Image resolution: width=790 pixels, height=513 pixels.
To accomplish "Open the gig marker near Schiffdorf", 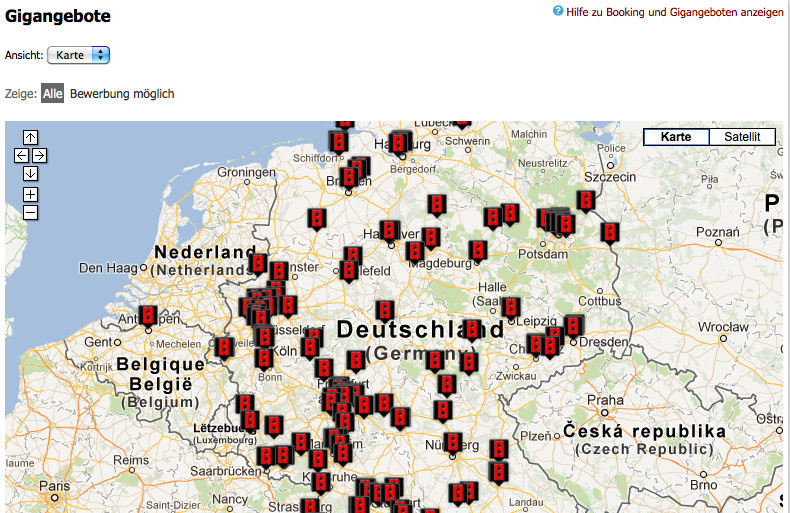I will click(x=339, y=143).
